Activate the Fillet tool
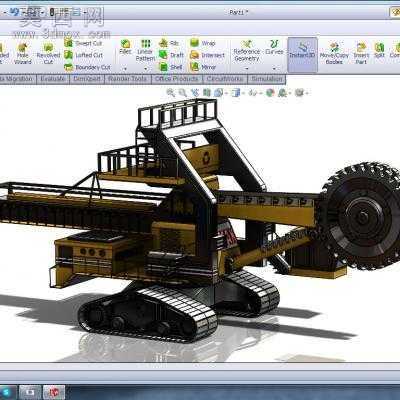The width and height of the screenshot is (400, 400). [125, 47]
